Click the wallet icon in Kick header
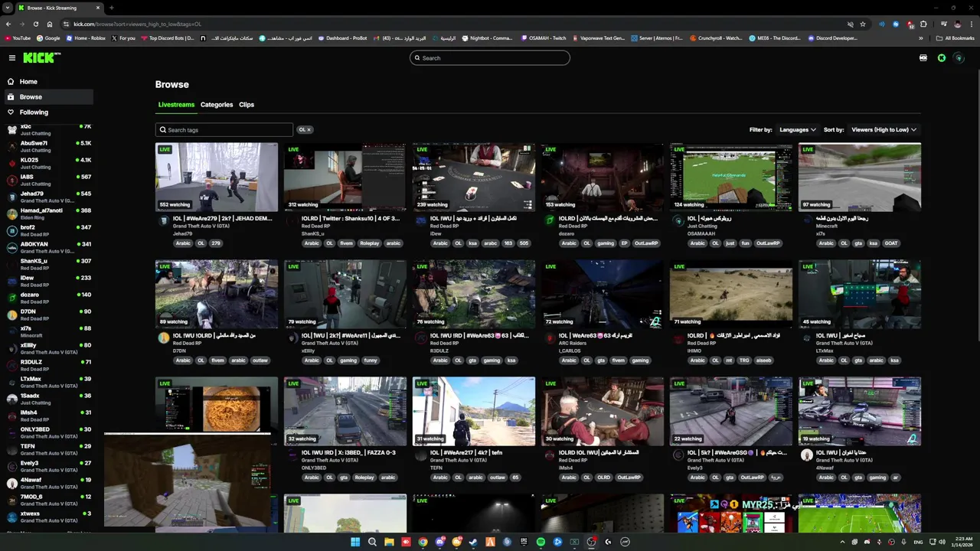This screenshot has width=980, height=551. click(923, 57)
